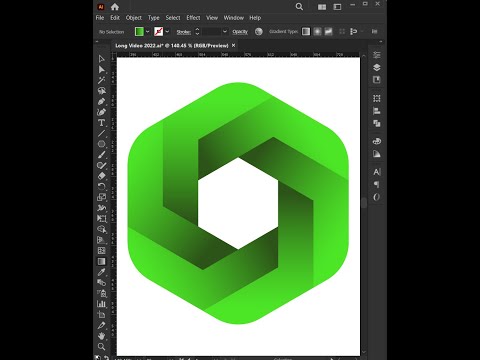Open the Creative Cloud Libraries panel
The image size is (480, 360).
coord(377,141)
